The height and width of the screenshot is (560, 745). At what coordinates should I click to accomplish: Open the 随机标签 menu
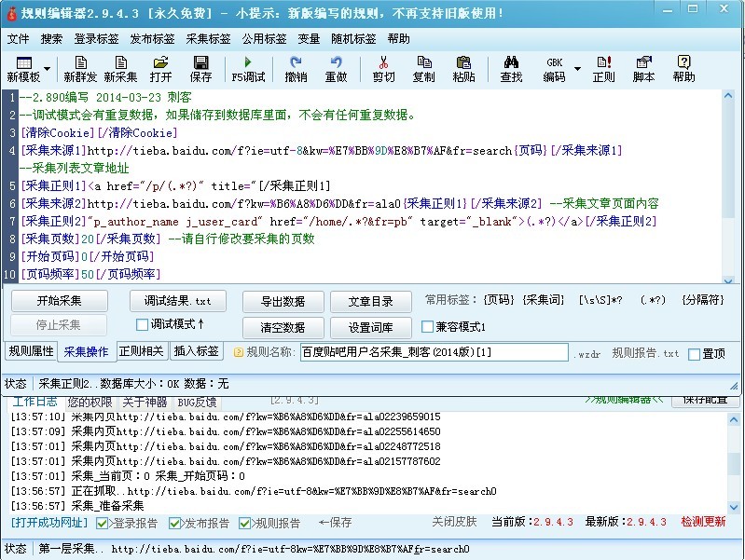click(353, 39)
